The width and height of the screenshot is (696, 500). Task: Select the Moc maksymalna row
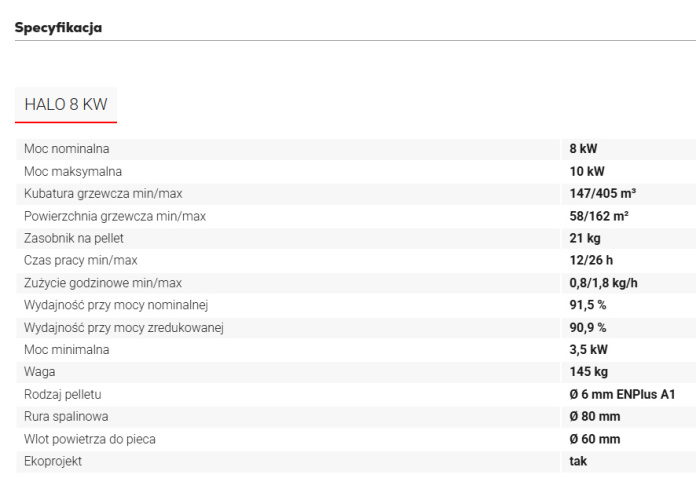[x=356, y=171]
